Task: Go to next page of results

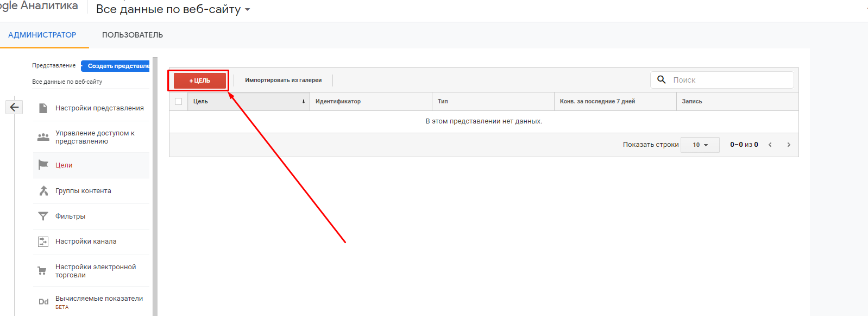Action: (x=789, y=145)
